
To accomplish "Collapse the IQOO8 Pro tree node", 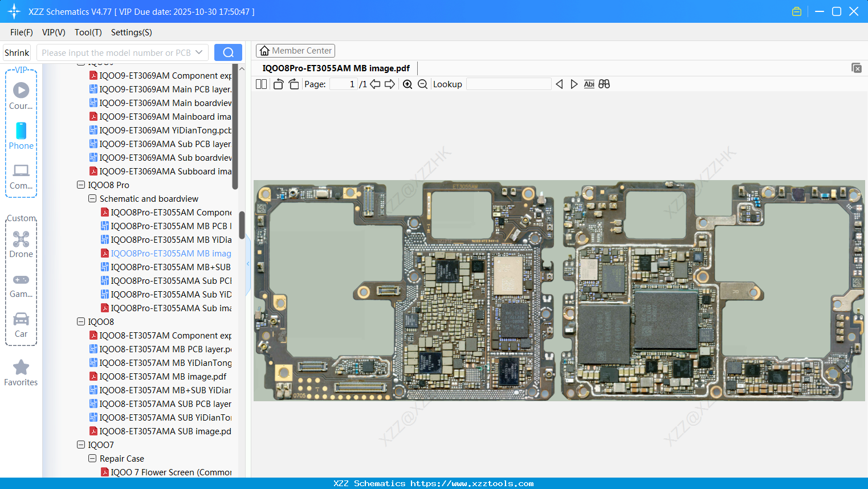I will tap(80, 185).
